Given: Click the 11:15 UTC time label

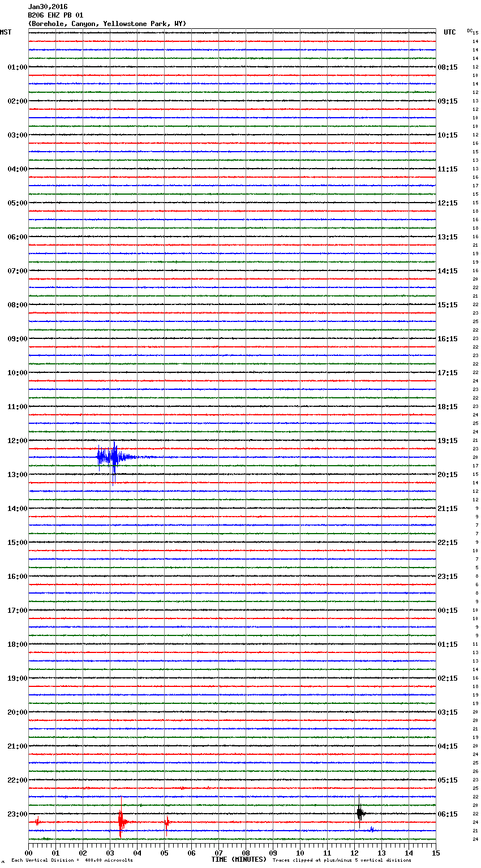Looking at the screenshot, I should (x=448, y=169).
